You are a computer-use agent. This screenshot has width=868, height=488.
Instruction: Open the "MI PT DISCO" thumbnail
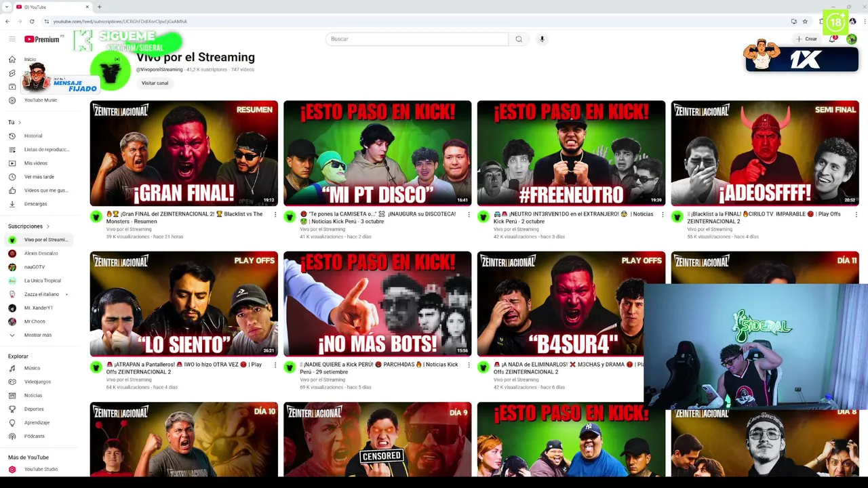tap(377, 153)
